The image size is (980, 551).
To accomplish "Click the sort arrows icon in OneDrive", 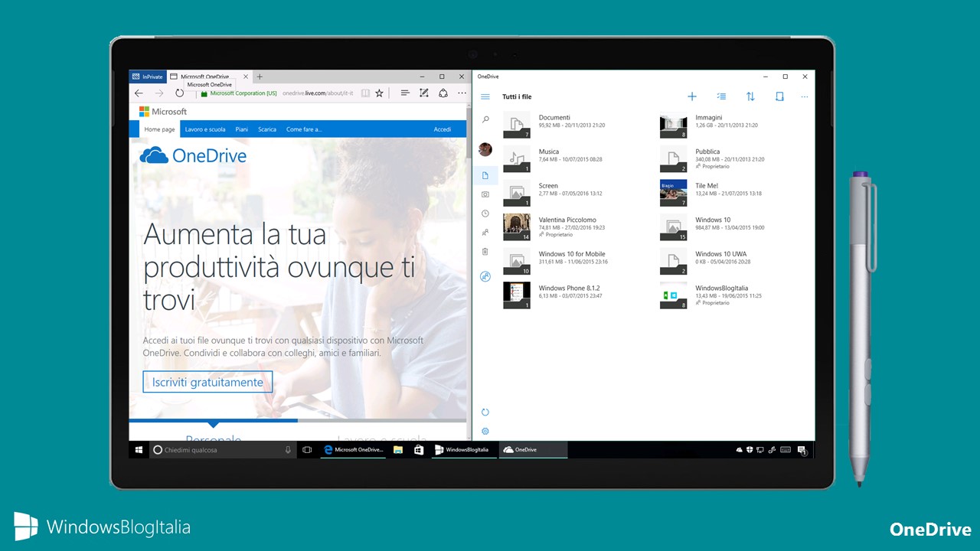I will coord(750,96).
